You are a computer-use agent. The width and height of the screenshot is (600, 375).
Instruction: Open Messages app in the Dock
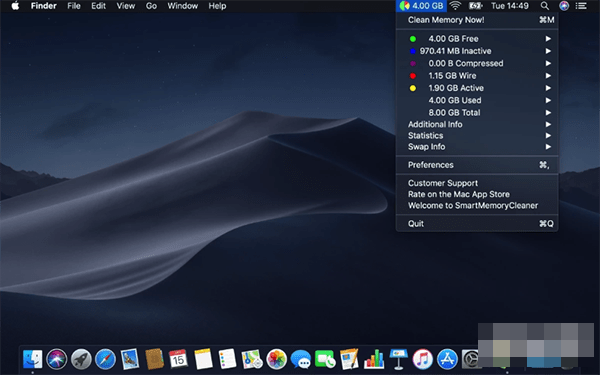point(301,359)
